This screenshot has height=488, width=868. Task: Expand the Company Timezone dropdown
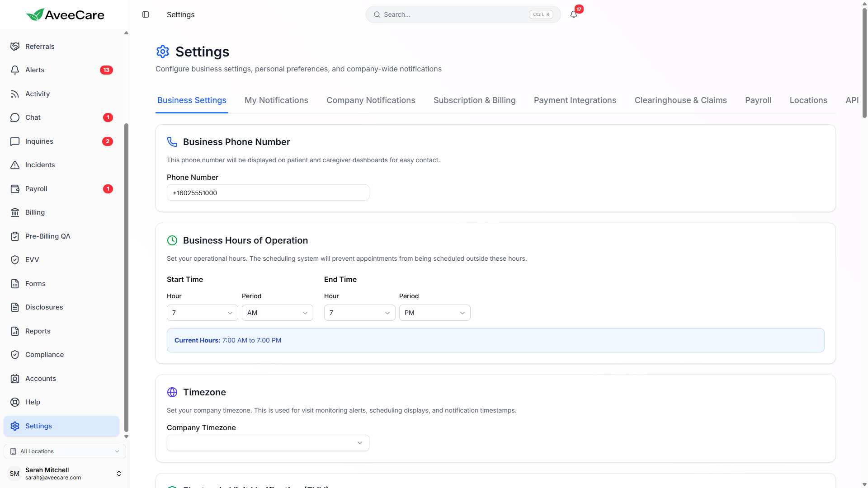(x=268, y=442)
